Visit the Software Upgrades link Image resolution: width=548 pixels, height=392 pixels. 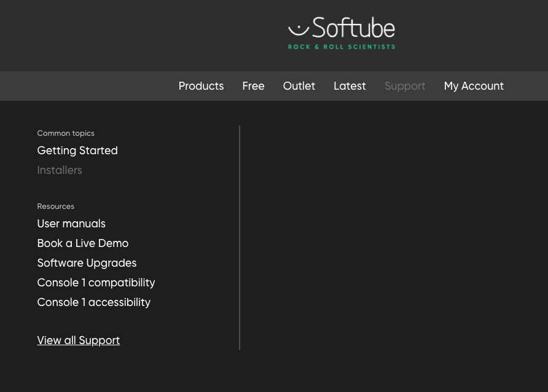pos(87,263)
